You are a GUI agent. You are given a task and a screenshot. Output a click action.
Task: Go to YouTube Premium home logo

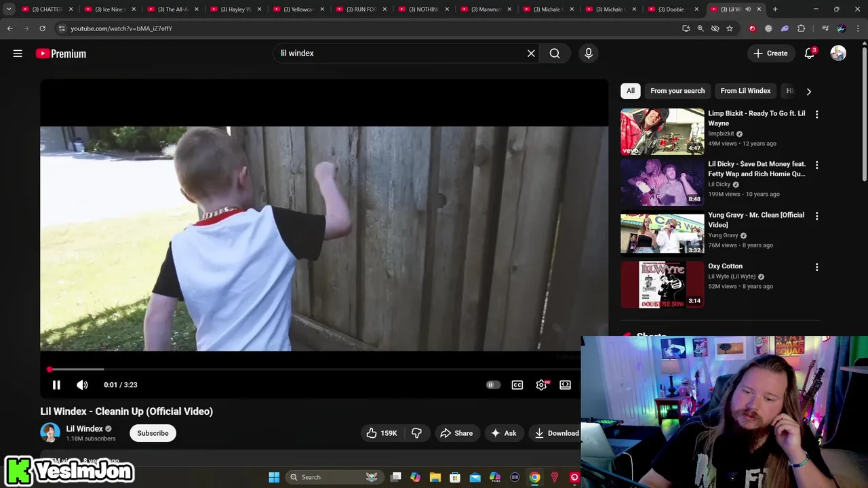coord(61,54)
